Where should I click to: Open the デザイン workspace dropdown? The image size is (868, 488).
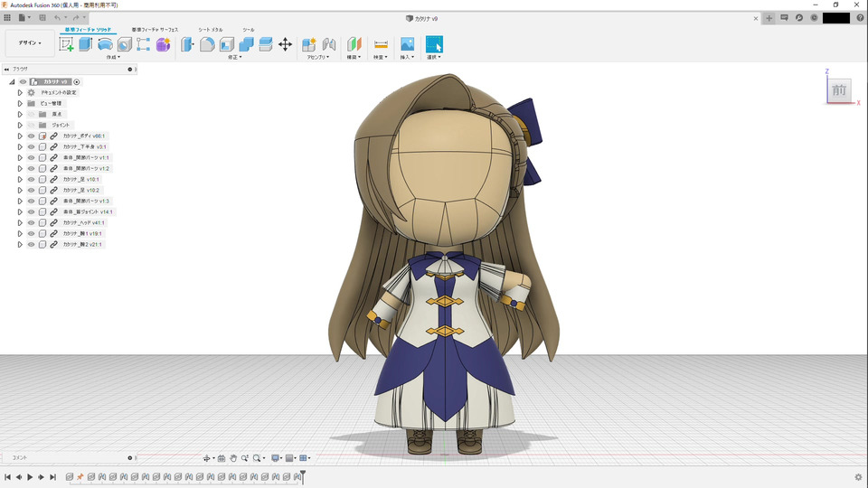(x=29, y=43)
